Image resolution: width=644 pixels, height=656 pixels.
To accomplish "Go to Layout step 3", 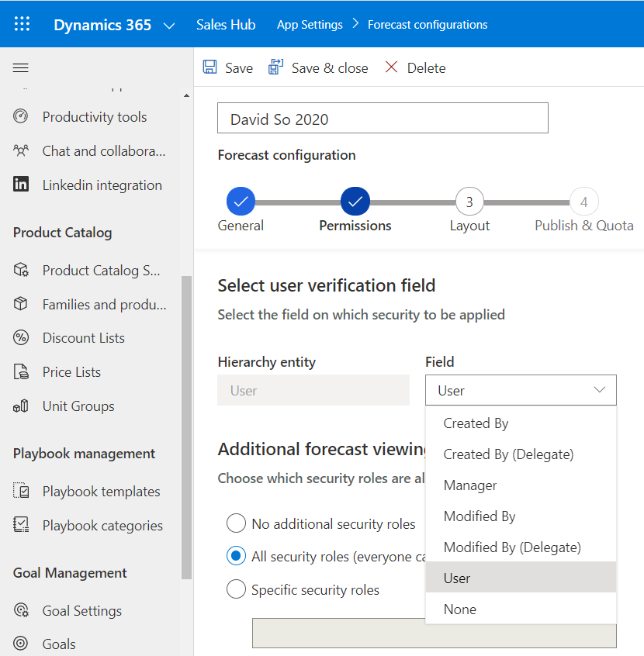I will tap(469, 202).
